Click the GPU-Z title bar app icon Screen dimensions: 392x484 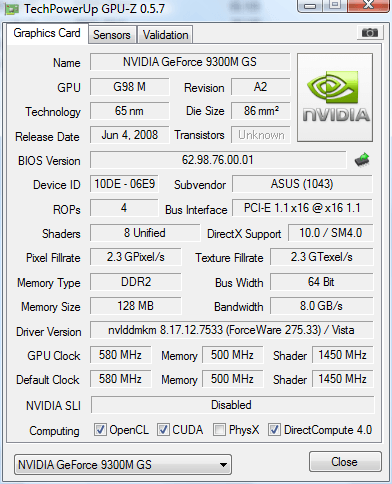(12, 9)
